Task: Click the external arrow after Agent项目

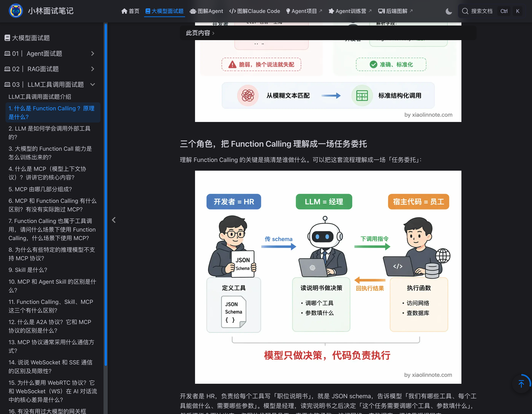Action: 321,11
